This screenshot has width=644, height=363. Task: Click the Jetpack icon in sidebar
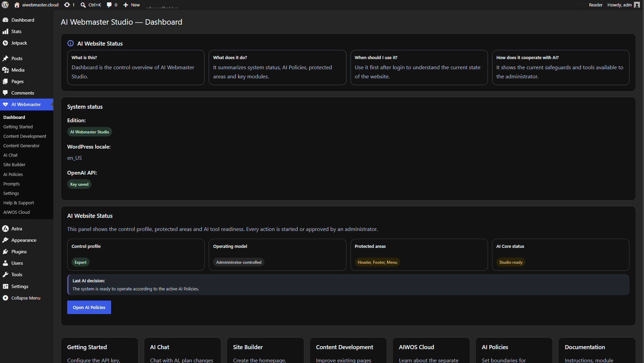(5, 43)
